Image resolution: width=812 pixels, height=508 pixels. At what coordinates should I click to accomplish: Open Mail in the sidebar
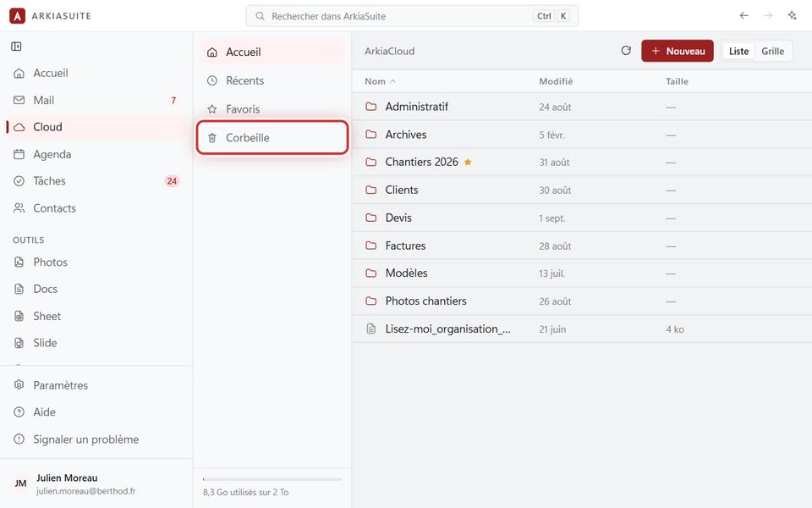96,100
